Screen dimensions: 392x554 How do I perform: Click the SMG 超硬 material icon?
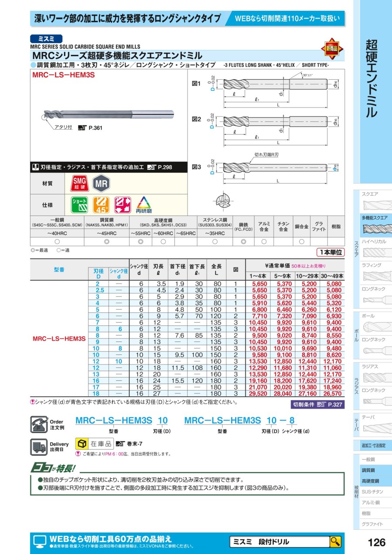click(x=79, y=183)
